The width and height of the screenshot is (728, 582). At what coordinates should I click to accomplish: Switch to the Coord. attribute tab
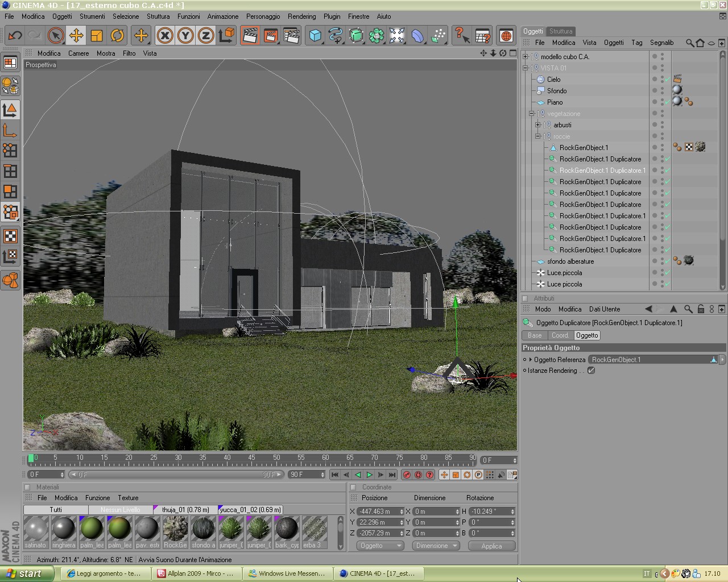click(560, 335)
